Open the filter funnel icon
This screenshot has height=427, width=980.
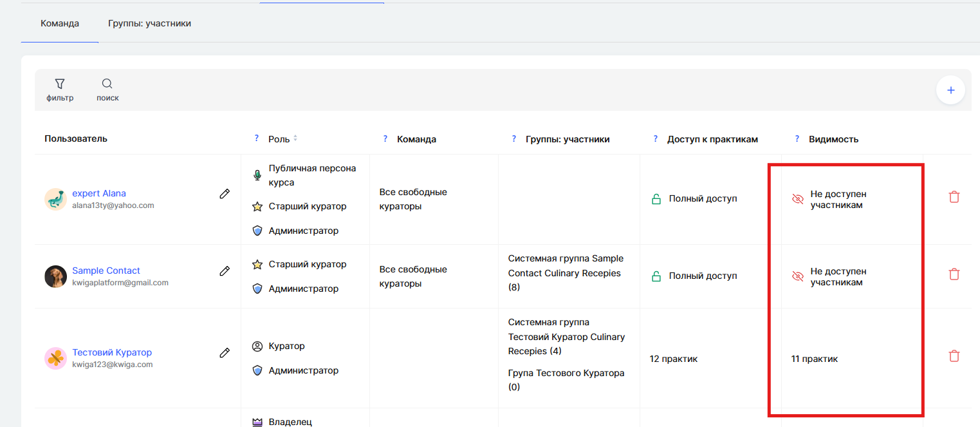coord(60,84)
